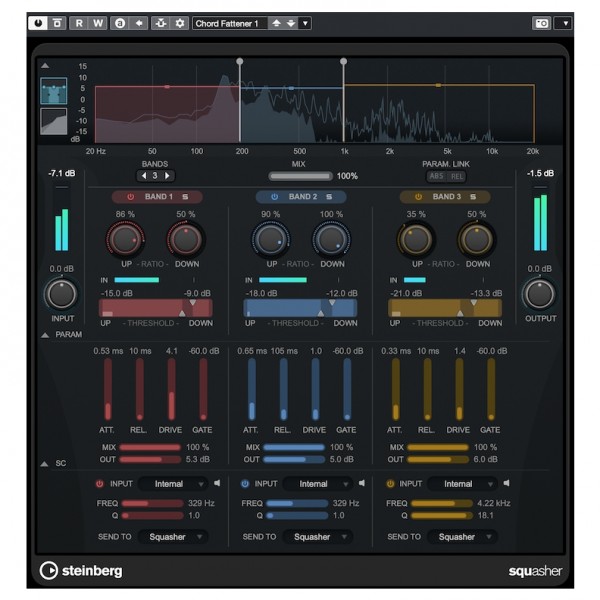
Task: Select REL parameter link mode
Action: (x=457, y=176)
